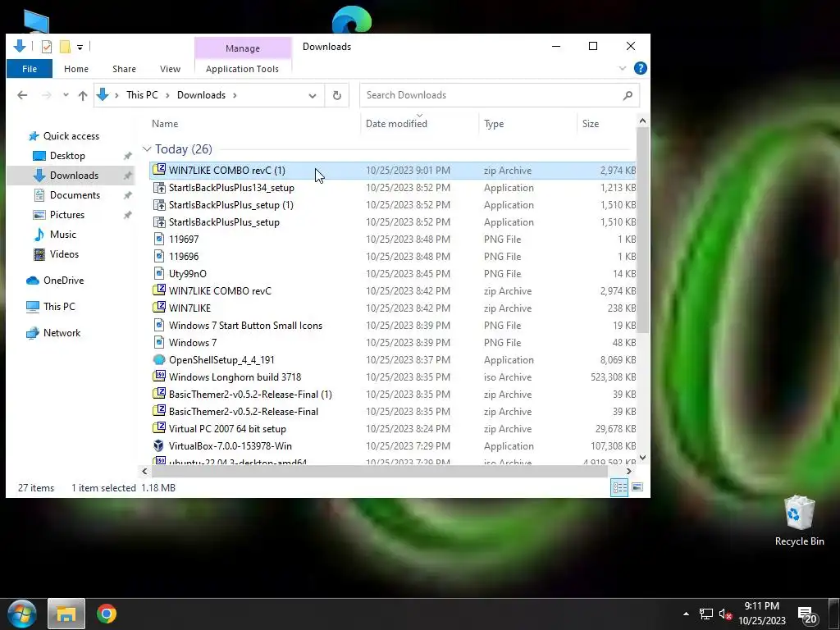Sort by Size column header
Viewport: 840px width, 630px height.
click(591, 124)
